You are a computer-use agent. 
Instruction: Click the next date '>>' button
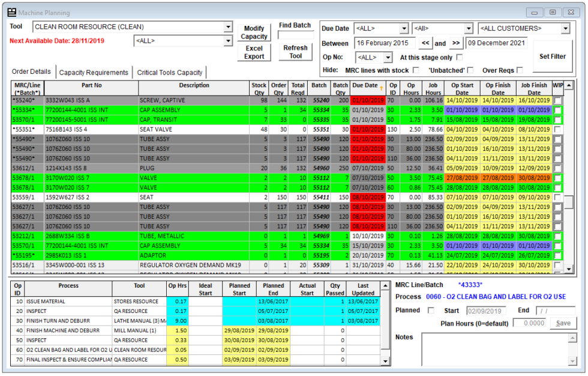(455, 43)
